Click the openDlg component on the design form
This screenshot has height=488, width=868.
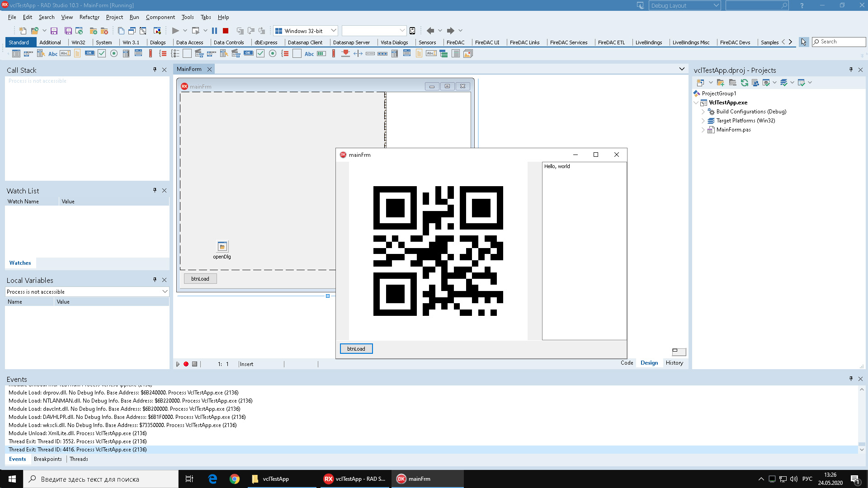[222, 247]
